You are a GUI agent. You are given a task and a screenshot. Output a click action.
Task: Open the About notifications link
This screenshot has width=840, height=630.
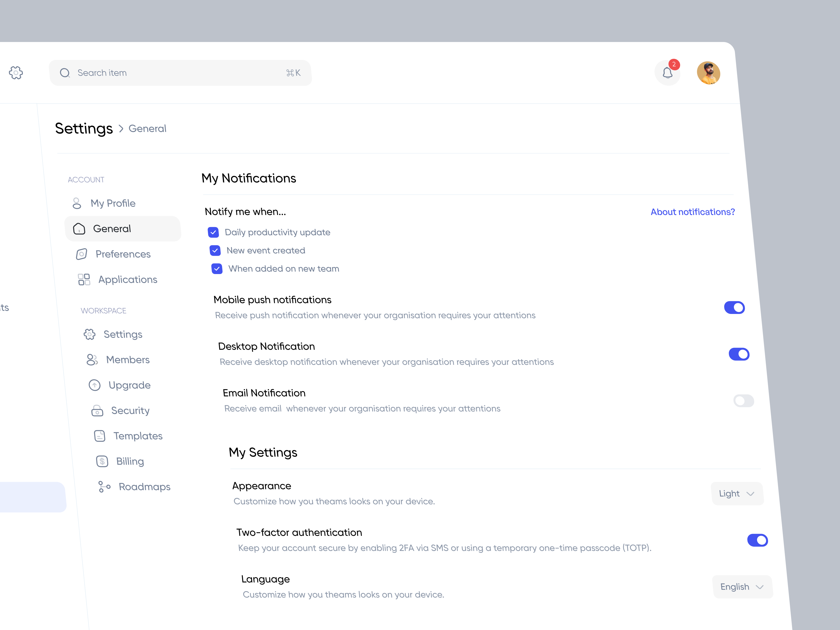692,212
